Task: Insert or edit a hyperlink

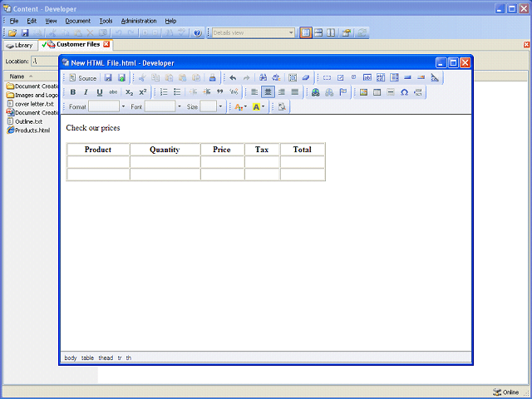Action: pos(316,92)
